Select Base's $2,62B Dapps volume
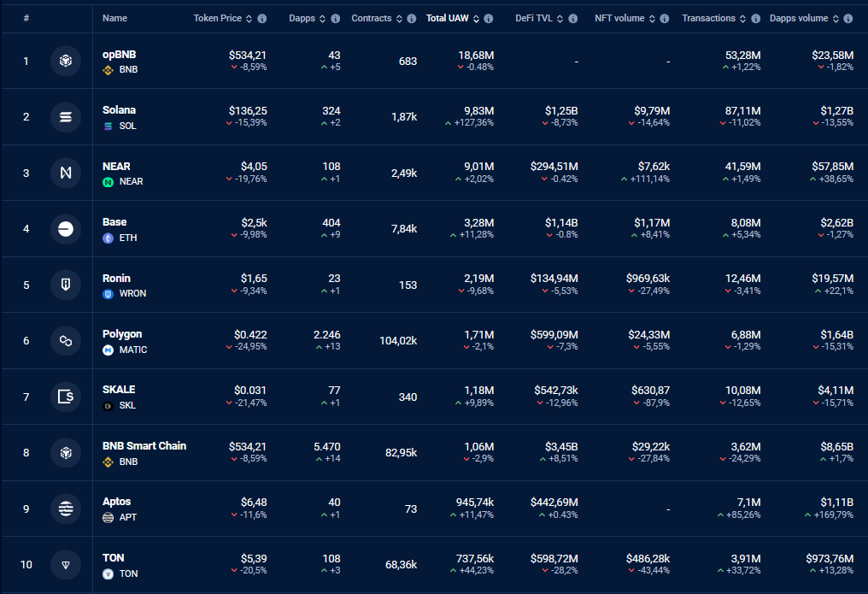The width and height of the screenshot is (868, 594). (x=837, y=222)
